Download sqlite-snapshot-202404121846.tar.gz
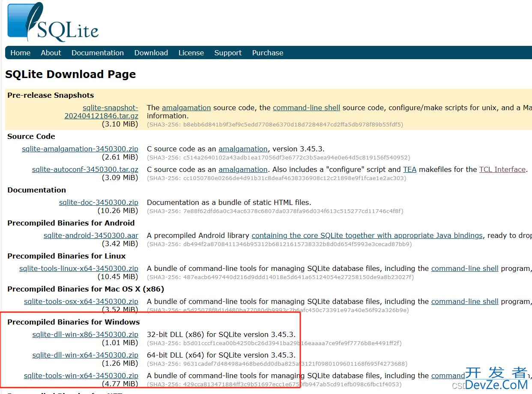Image resolution: width=532 pixels, height=394 pixels. [102, 112]
